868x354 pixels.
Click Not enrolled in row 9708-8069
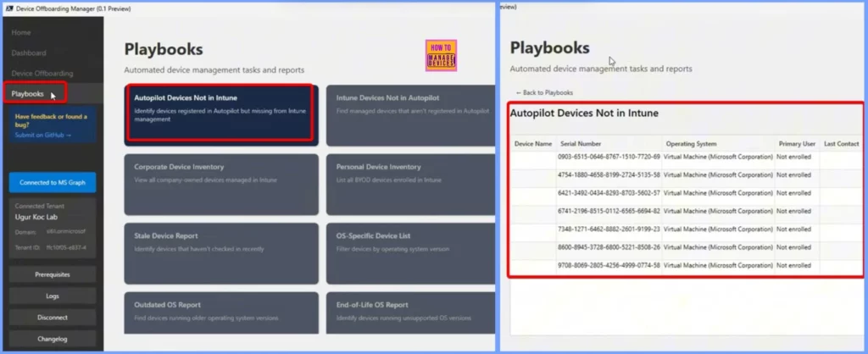click(x=793, y=266)
